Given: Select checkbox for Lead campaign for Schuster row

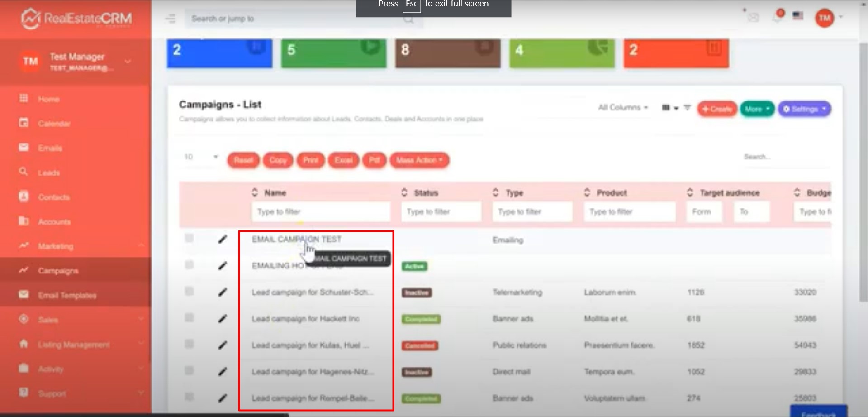Looking at the screenshot, I should tap(189, 291).
